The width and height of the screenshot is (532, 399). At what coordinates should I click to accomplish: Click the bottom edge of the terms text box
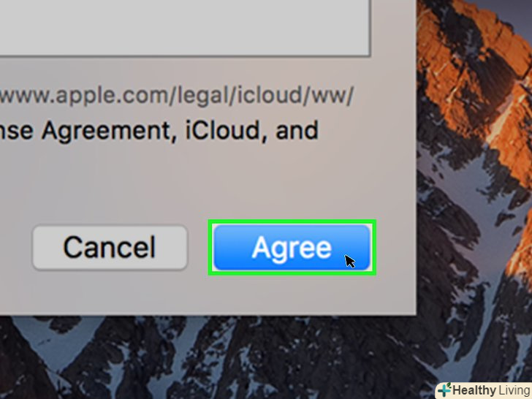185,56
